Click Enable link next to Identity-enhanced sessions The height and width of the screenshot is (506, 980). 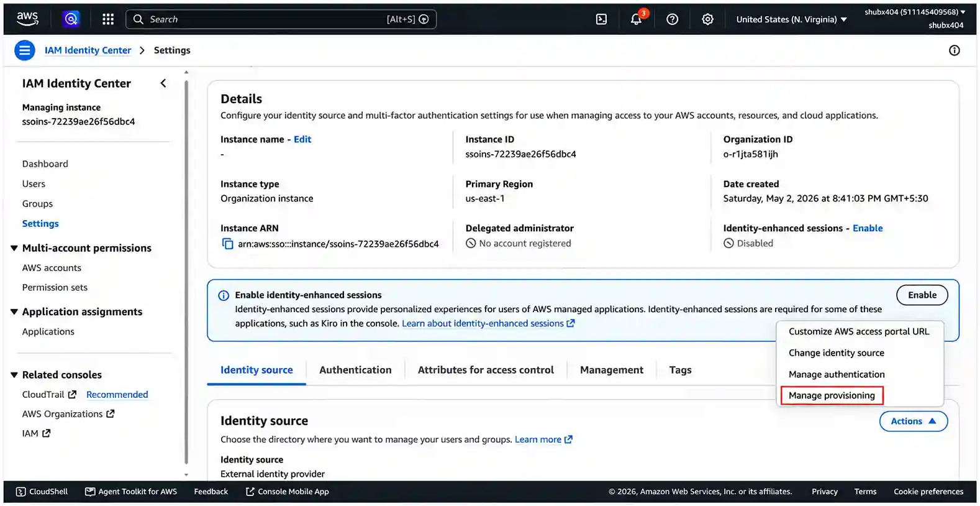[867, 228]
